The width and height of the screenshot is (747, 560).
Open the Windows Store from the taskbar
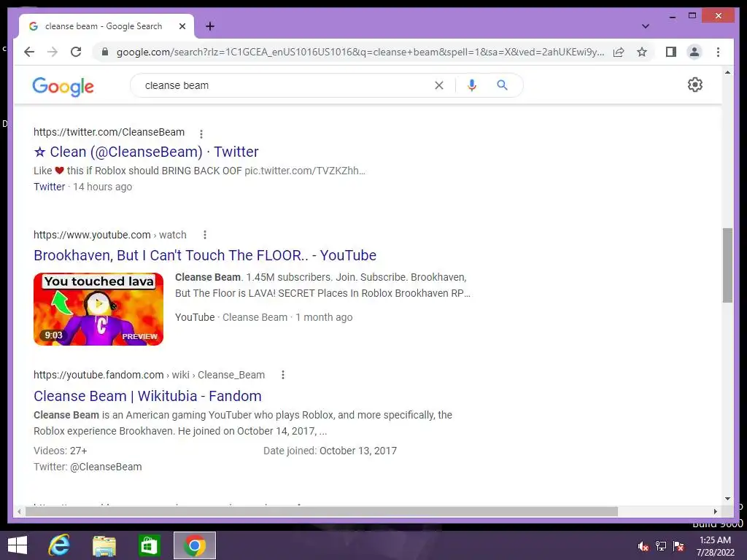coord(149,545)
